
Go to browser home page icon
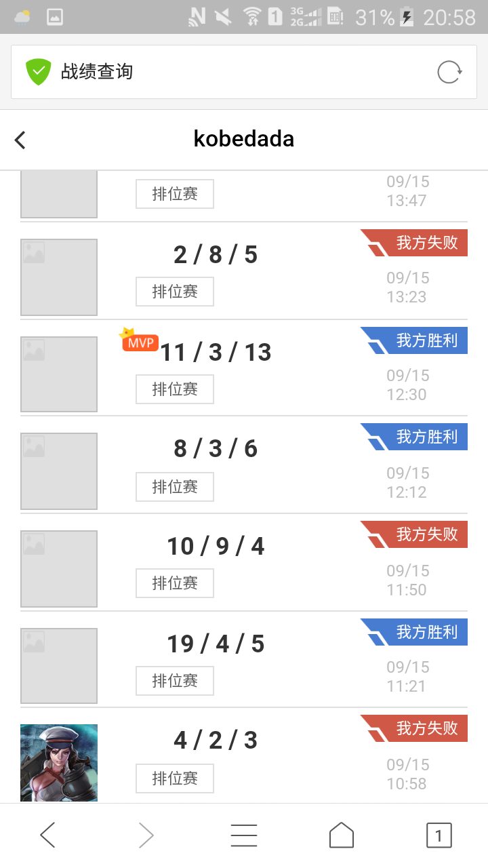342,835
